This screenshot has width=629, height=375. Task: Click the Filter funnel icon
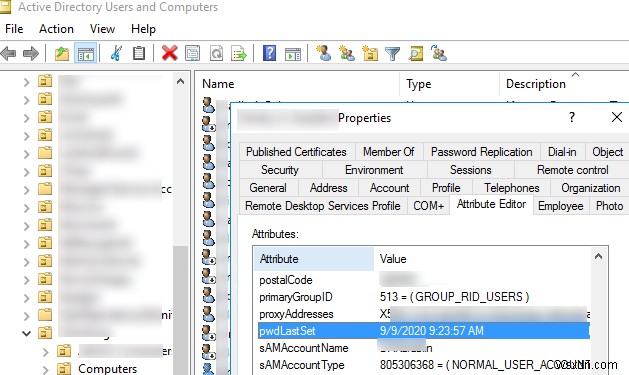pyautogui.click(x=392, y=53)
